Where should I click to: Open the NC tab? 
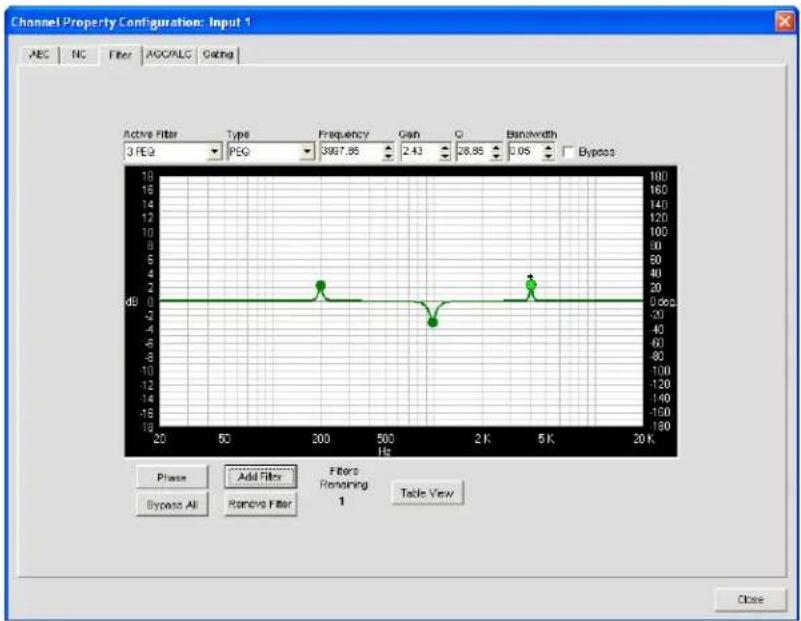[79, 55]
